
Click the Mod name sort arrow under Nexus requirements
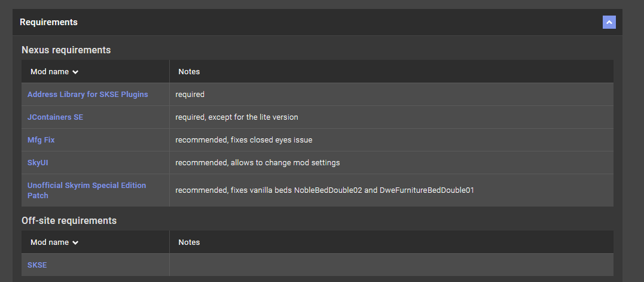(75, 72)
